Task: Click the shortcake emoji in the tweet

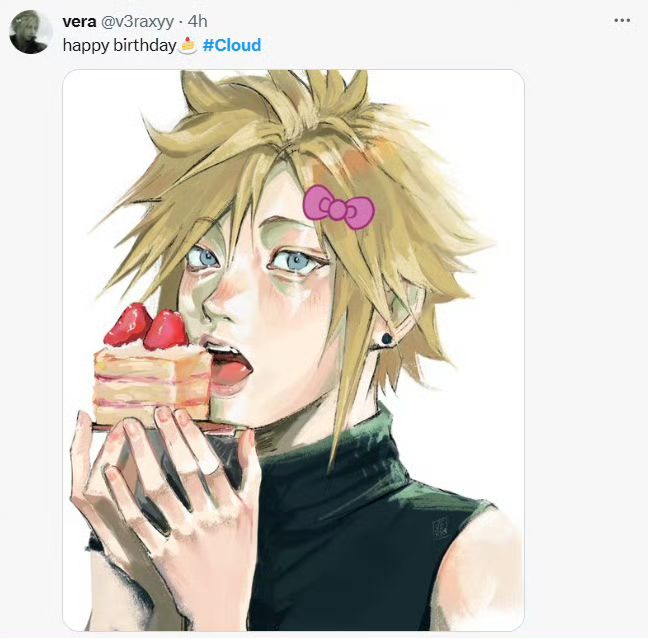Action: [187, 45]
